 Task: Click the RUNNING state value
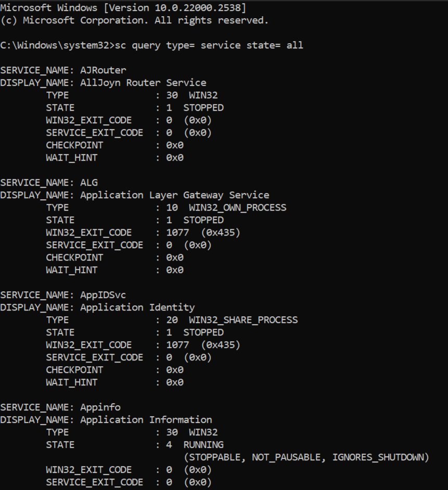[x=203, y=445]
